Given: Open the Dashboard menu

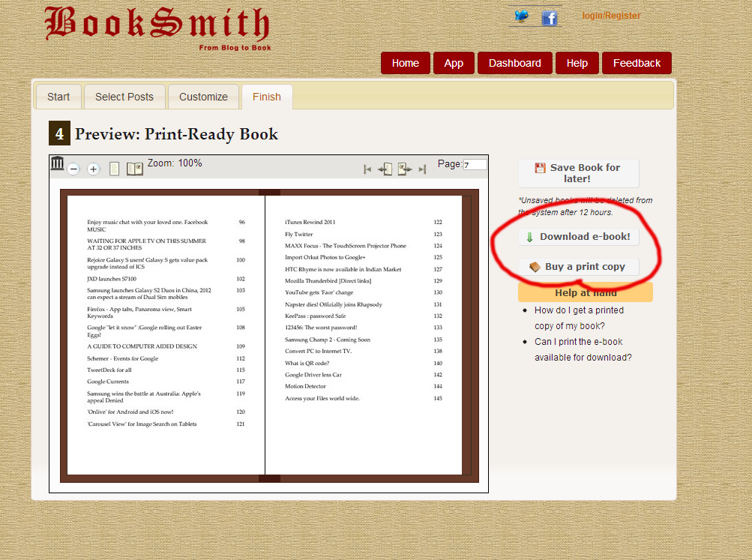Looking at the screenshot, I should [x=514, y=63].
